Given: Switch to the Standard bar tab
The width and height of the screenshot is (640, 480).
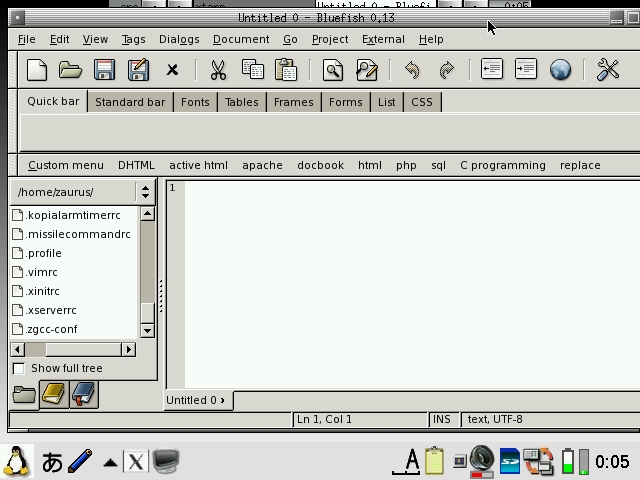Looking at the screenshot, I should pos(130,102).
